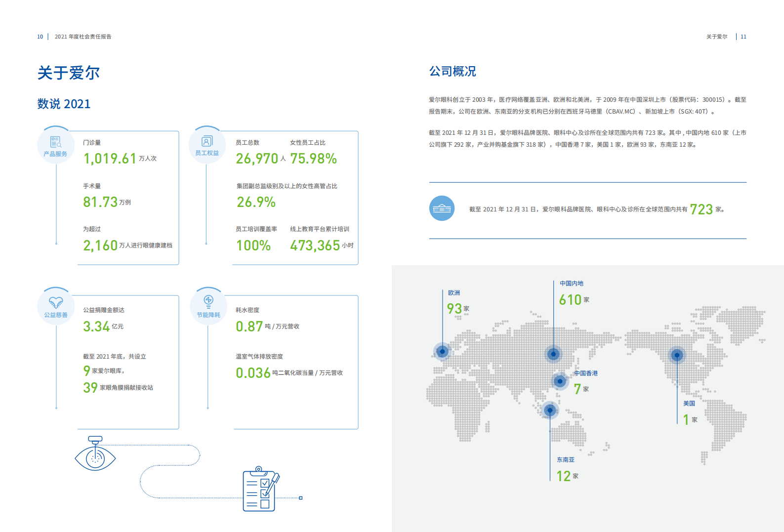This screenshot has height=532, width=784.
Task: Click the 1 家 United States count
Action: click(x=690, y=420)
